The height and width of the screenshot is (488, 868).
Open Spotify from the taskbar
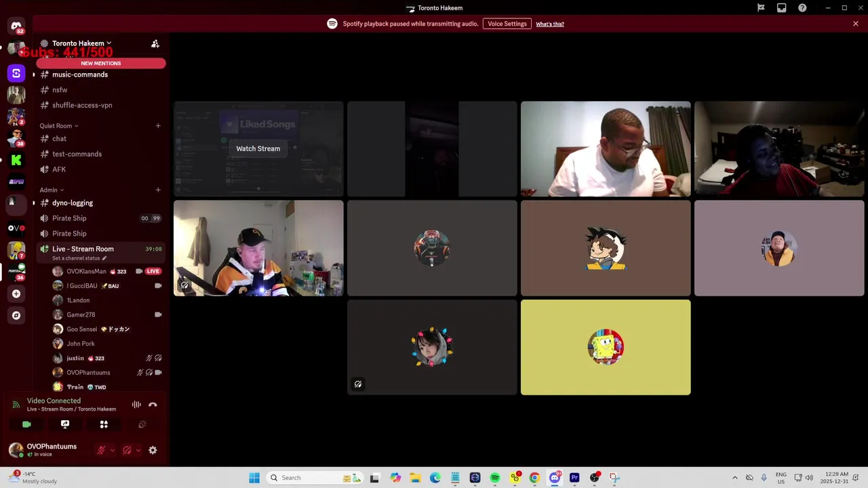click(x=495, y=478)
